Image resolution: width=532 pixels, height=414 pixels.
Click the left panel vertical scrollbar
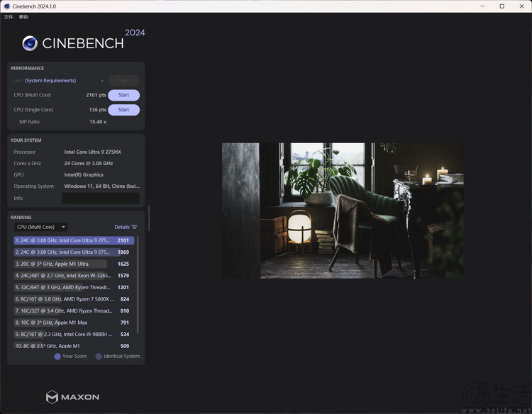149,218
